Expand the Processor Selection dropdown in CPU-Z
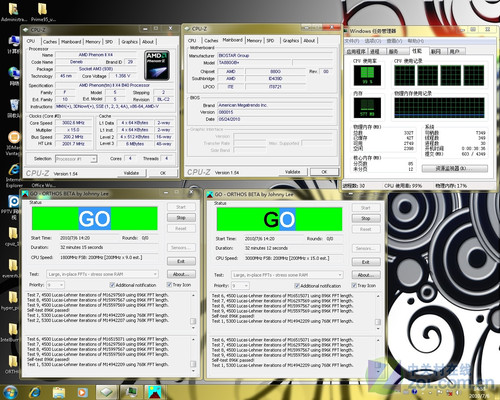Viewport: 500px width, 400px height. tap(76, 159)
